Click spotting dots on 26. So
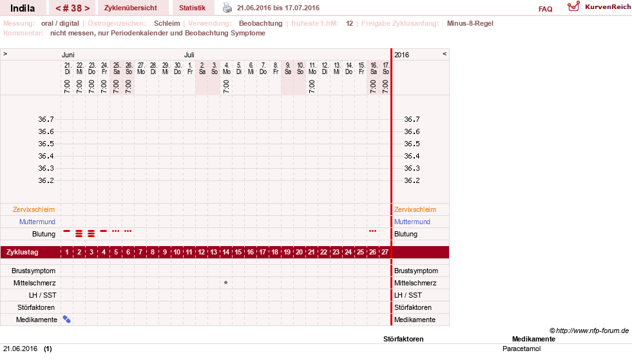Image resolution: width=632 pixels, height=364 pixels. pos(128,231)
